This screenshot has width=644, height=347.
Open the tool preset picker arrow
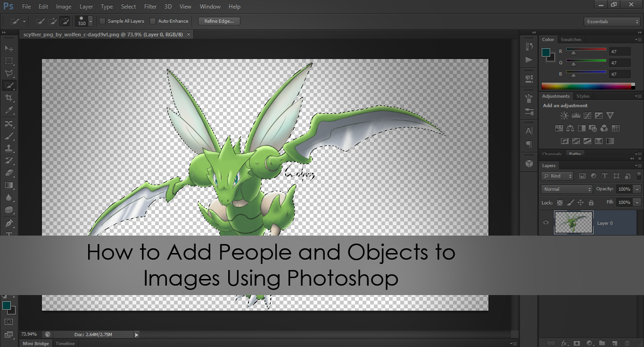point(24,21)
